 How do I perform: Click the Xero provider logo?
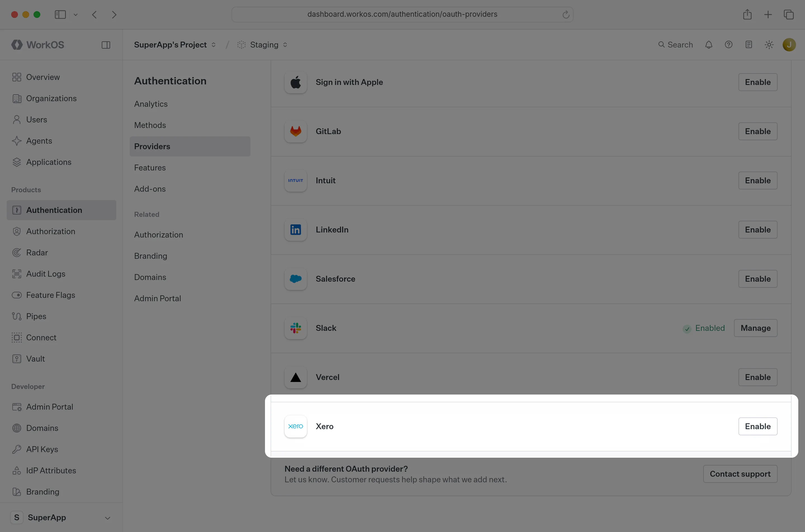point(296,426)
